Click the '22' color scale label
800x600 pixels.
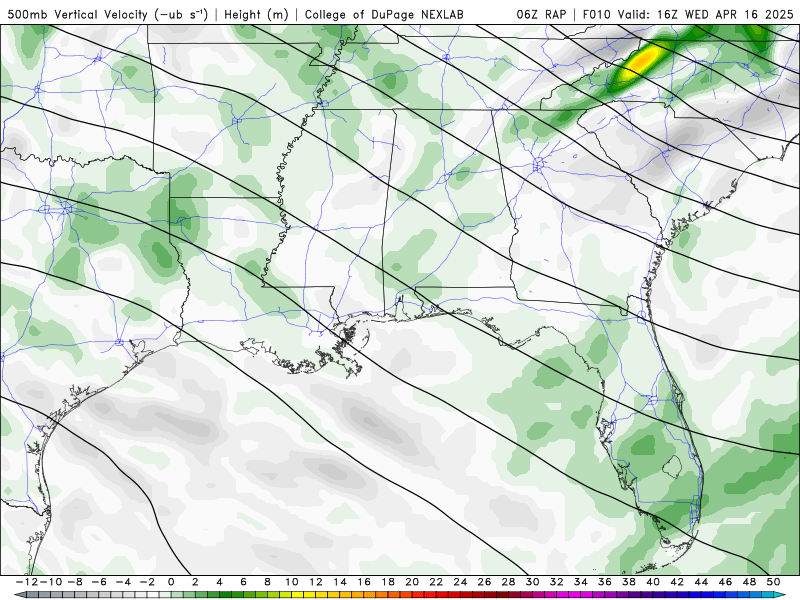[436, 582]
